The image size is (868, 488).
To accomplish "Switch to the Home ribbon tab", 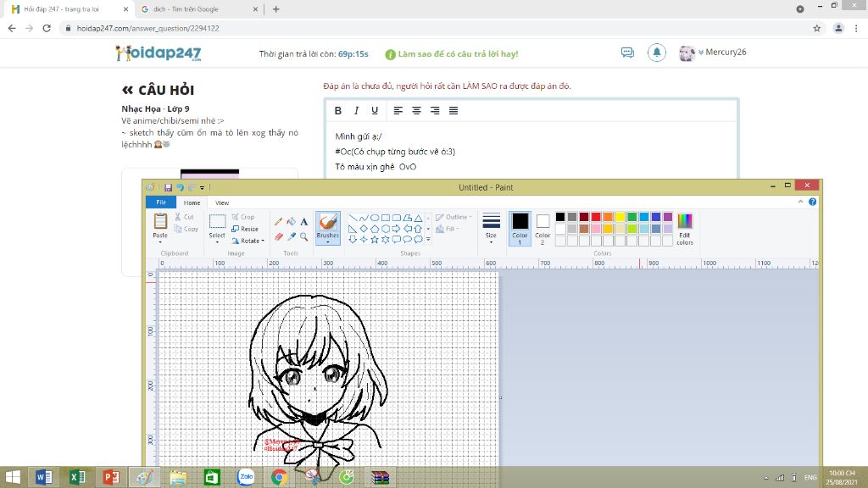I will coord(192,202).
